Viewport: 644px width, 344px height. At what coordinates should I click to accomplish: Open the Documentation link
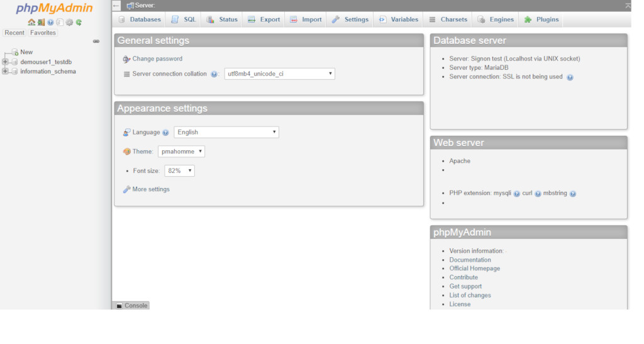point(470,260)
